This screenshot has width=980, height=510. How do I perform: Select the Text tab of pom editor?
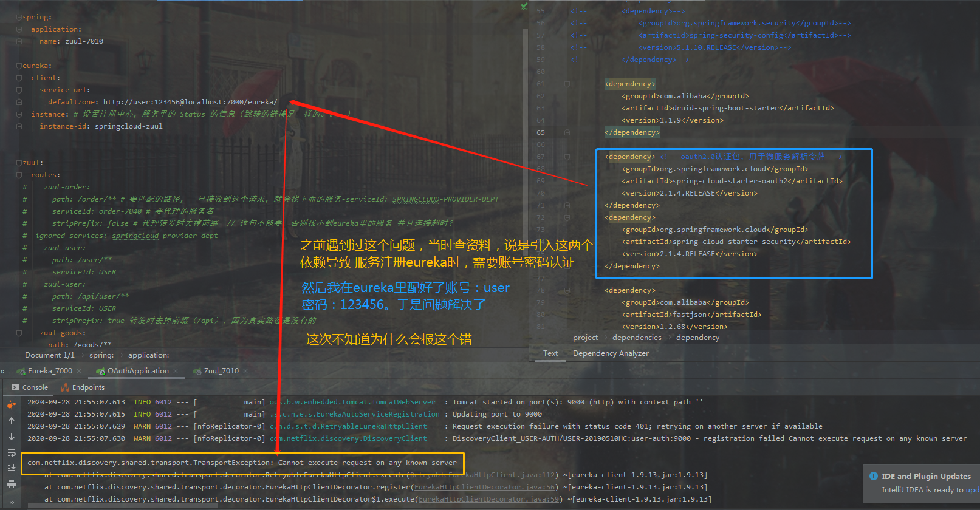pyautogui.click(x=550, y=353)
